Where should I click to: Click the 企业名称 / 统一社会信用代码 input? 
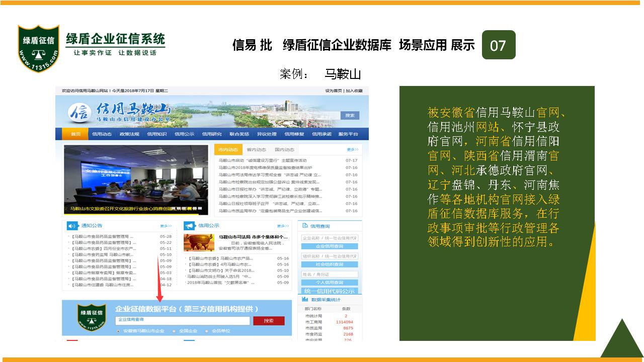(330, 238)
